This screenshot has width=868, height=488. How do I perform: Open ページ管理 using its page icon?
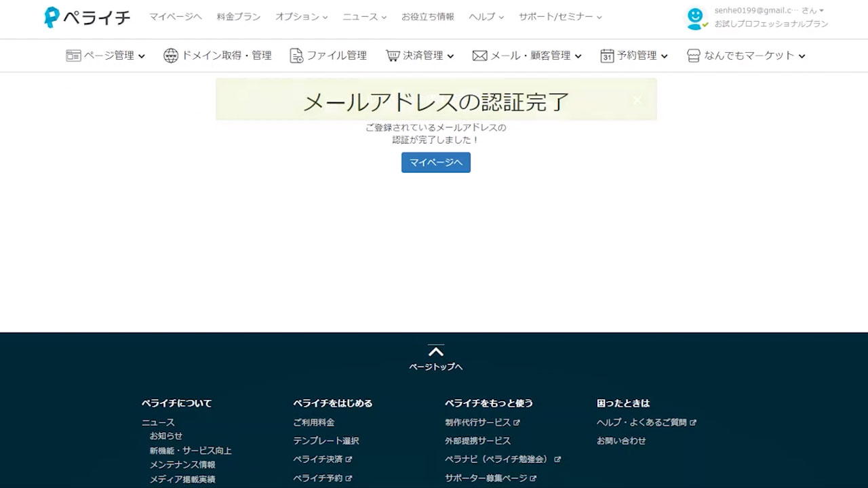[x=73, y=56]
